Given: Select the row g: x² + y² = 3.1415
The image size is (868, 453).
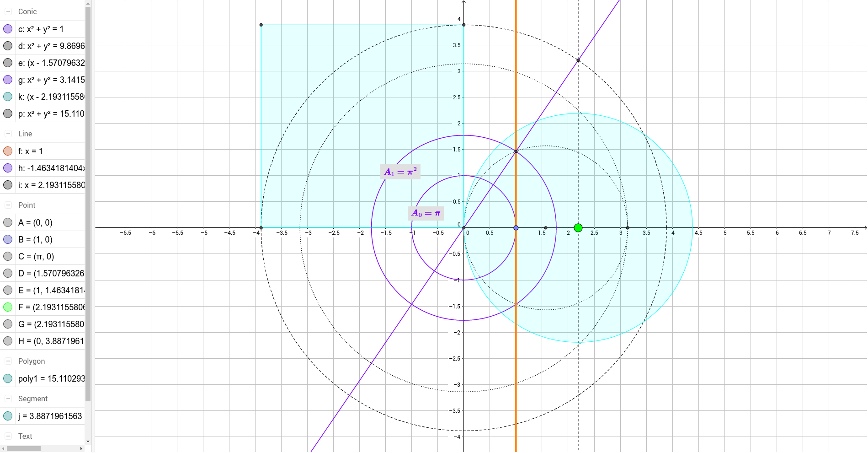Looking at the screenshot, I should click(43, 80).
